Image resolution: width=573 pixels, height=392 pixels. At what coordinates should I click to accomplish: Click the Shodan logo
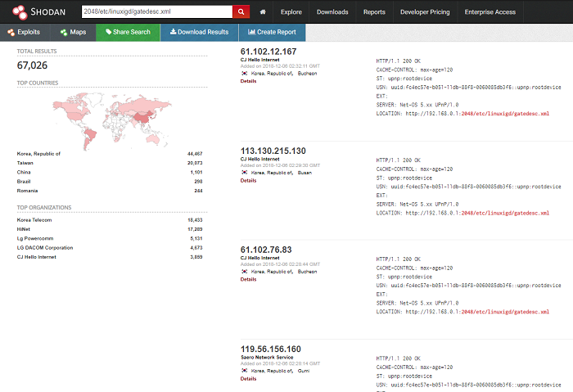tap(38, 12)
